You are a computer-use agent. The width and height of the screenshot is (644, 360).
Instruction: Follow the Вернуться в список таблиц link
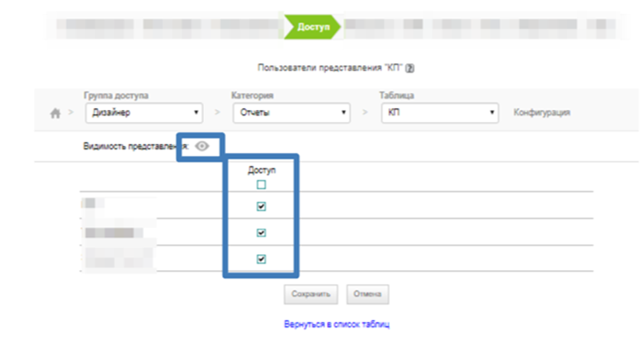point(337,325)
